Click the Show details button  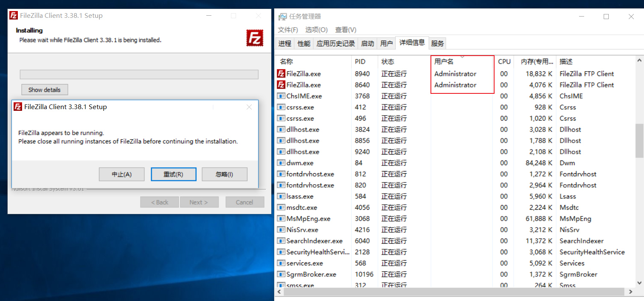[x=45, y=90]
